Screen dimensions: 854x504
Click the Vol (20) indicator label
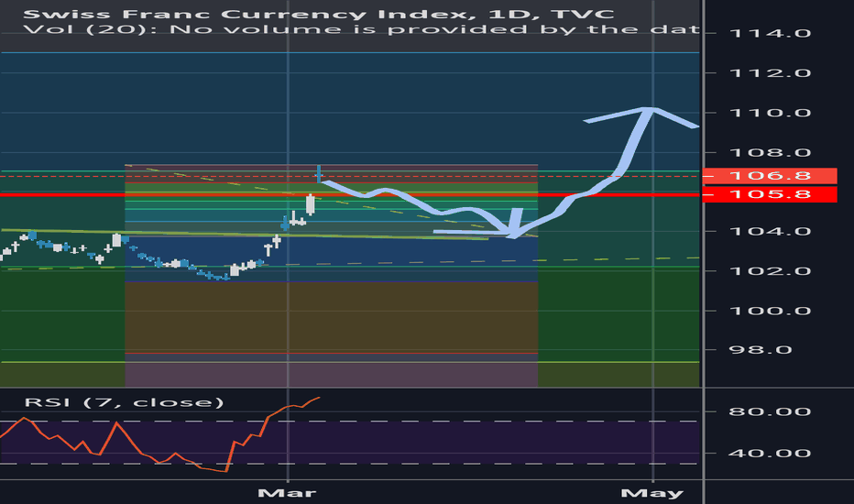pos(361,28)
